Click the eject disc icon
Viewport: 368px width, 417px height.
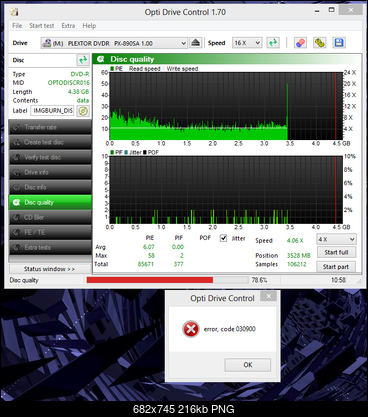(196, 43)
